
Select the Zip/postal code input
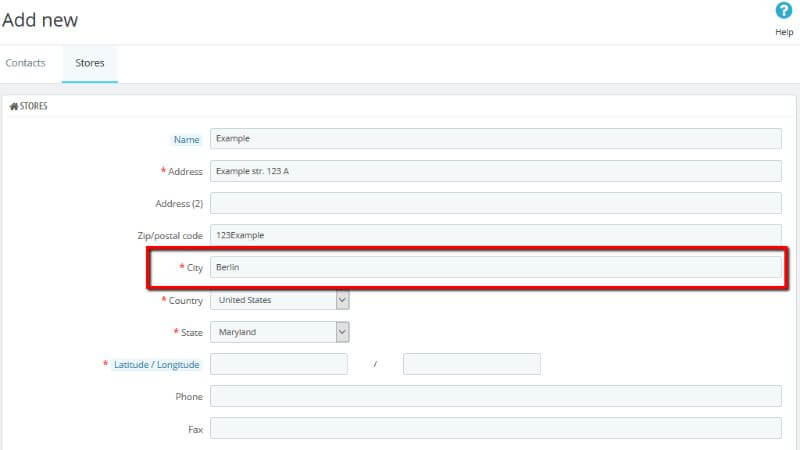point(495,235)
